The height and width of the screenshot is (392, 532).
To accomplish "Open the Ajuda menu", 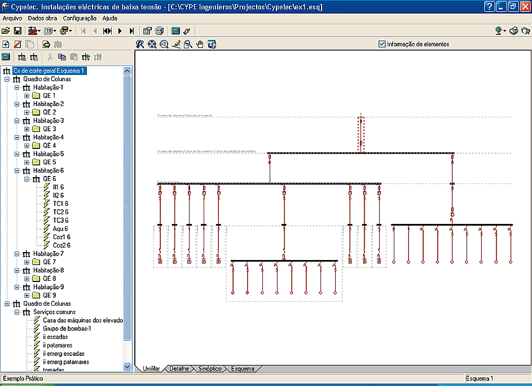I will point(110,18).
